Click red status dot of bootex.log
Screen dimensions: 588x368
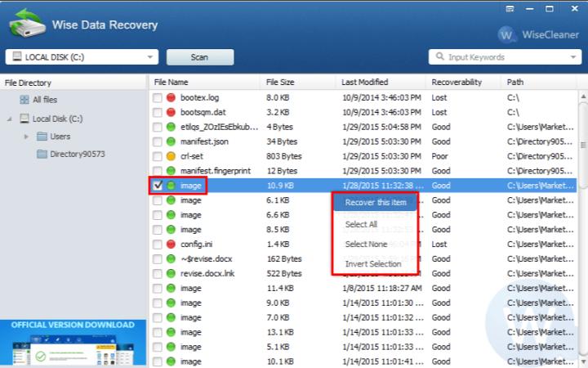coord(171,97)
